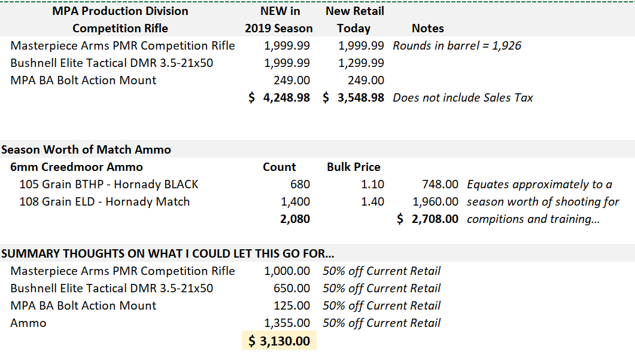Select Masterpiece Arms PMR rifle in summary section
The image size is (635, 364).
pos(123,271)
